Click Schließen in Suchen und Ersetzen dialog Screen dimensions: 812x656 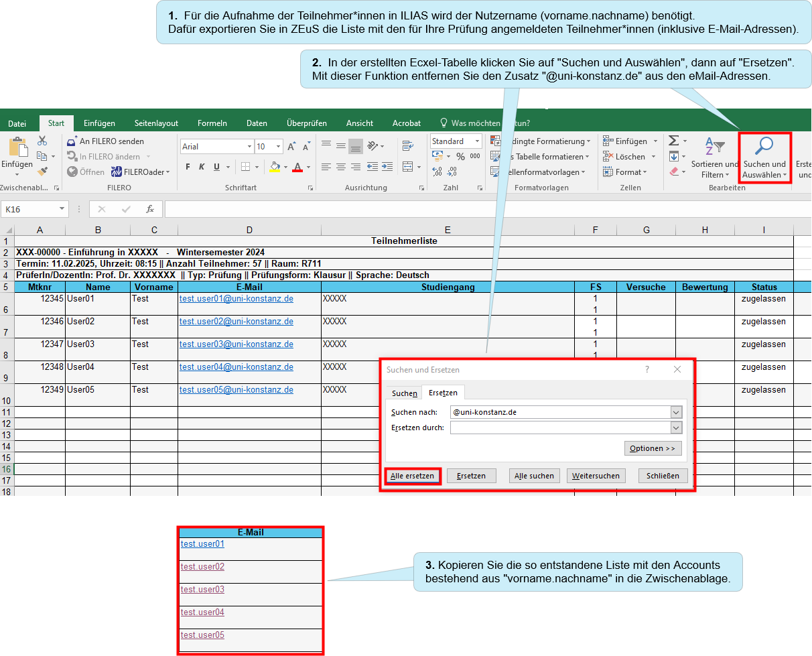(663, 476)
